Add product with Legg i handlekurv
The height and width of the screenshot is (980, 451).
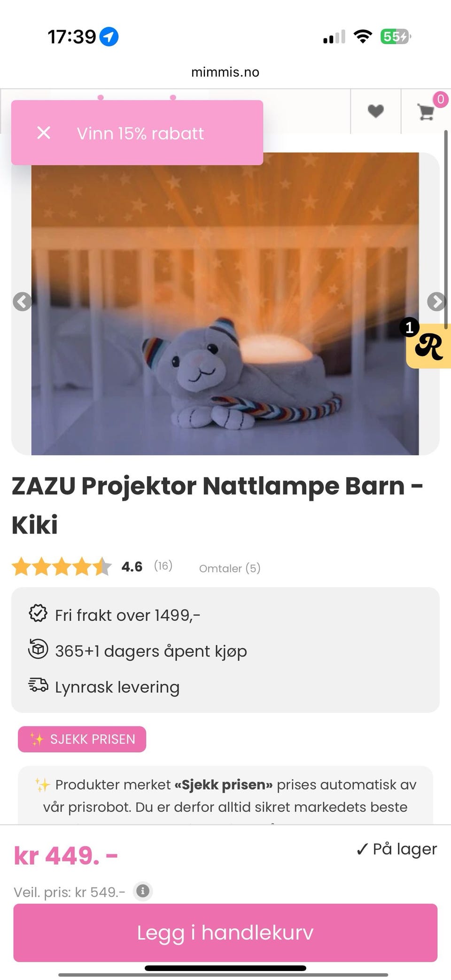225,933
